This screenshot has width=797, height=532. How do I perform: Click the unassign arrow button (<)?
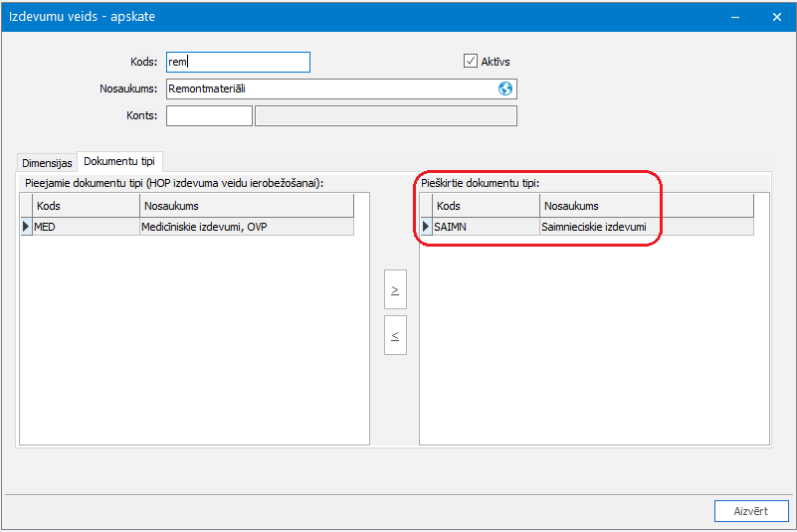pos(395,335)
